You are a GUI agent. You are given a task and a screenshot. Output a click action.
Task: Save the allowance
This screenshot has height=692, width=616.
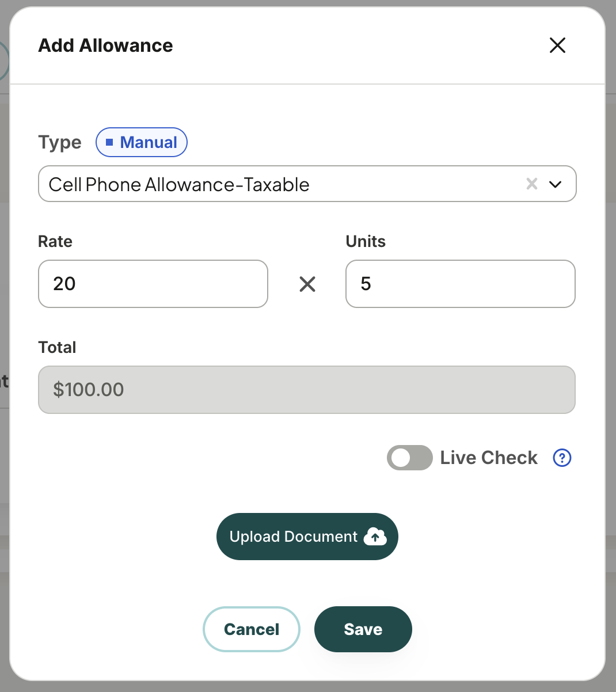coord(363,629)
